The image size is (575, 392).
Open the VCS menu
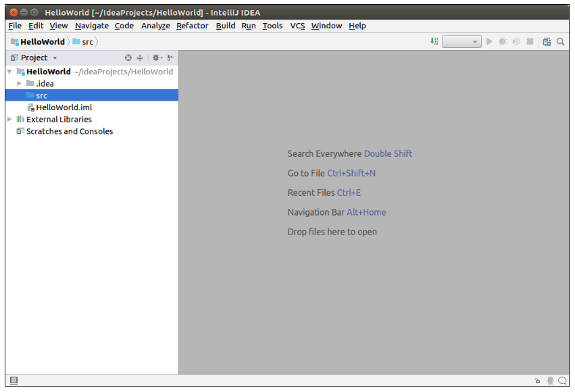[297, 26]
